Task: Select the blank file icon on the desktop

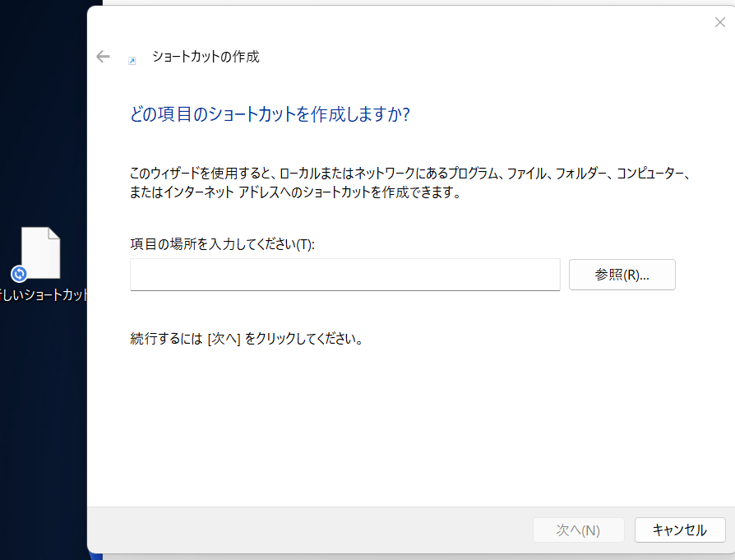Action: tap(41, 252)
